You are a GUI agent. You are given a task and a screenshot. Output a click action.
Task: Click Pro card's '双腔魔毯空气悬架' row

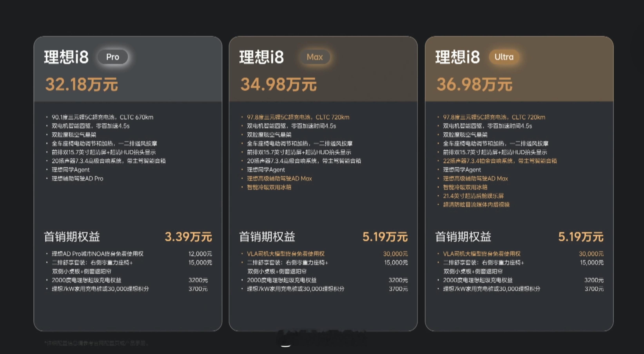coord(74,135)
